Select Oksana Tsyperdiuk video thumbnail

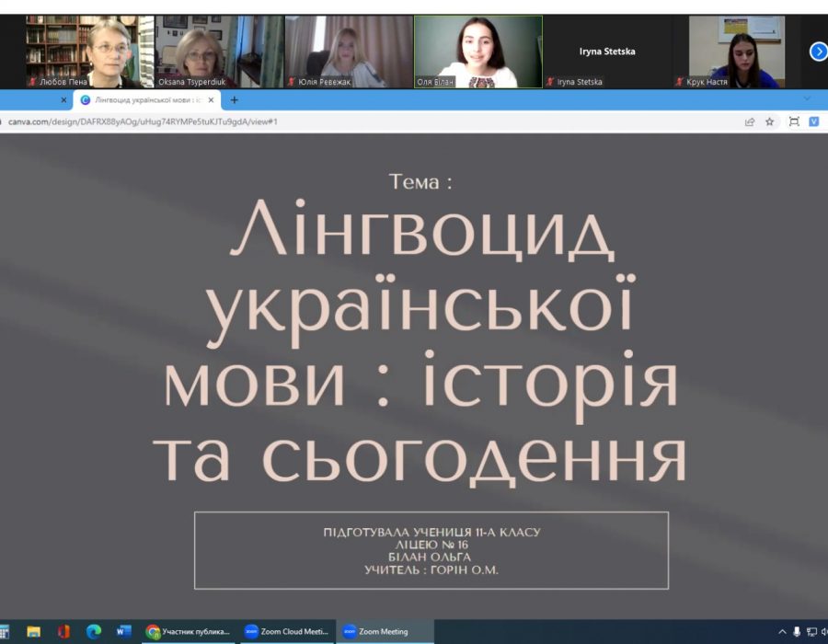pyautogui.click(x=219, y=52)
